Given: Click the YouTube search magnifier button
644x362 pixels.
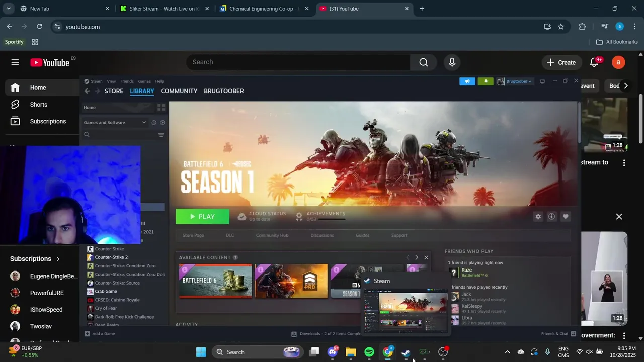Looking at the screenshot, I should click(424, 62).
